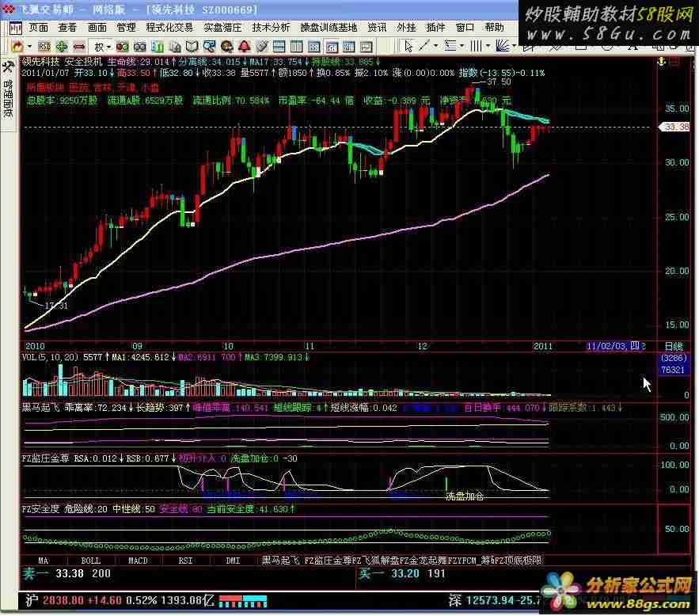Click the red horizontal double-arrow toolbar icon
699x616 pixels.
79,47
